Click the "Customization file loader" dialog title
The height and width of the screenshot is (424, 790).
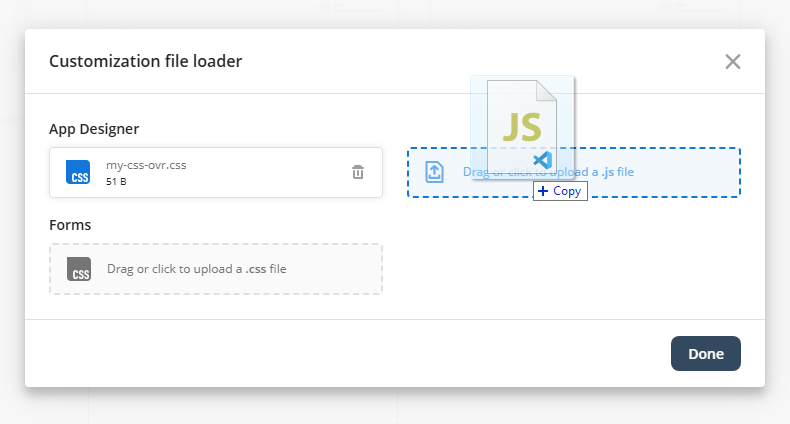point(145,62)
